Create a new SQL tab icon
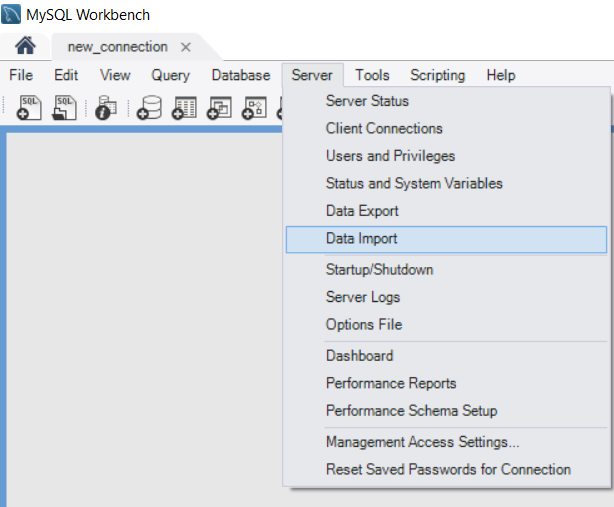Viewport: 614px width, 507px height. coord(29,107)
